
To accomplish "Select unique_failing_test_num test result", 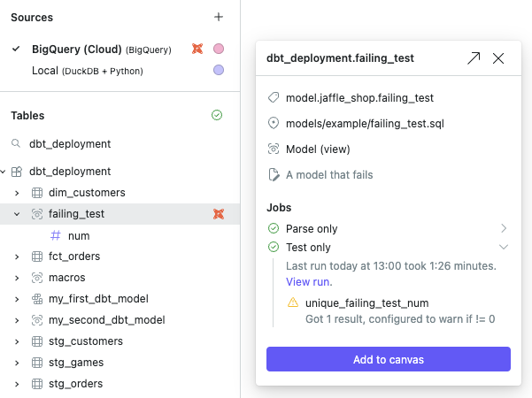I will [x=366, y=303].
